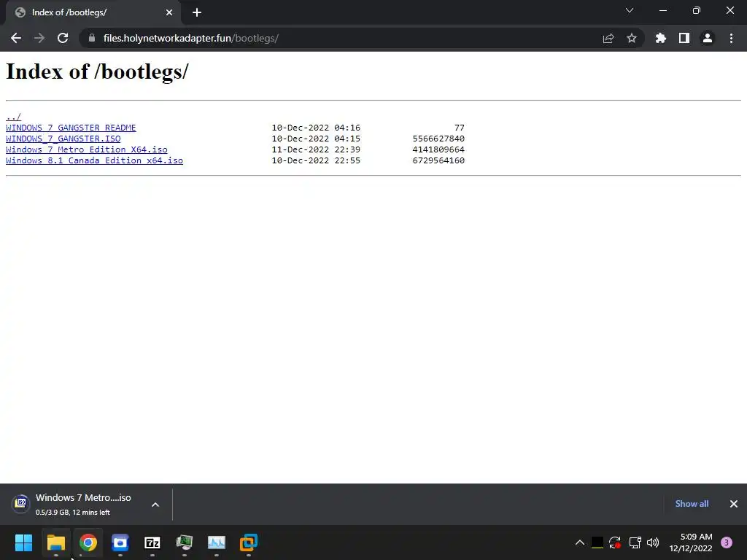Image resolution: width=747 pixels, height=560 pixels.
Task: Close the Index of /bootlegs/ tab
Action: pos(169,12)
